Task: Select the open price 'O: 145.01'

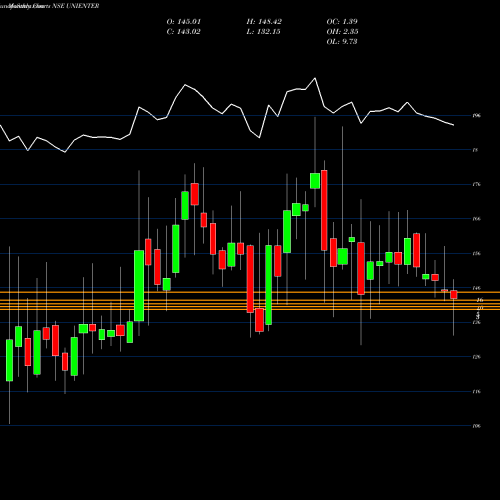Action: click(184, 22)
